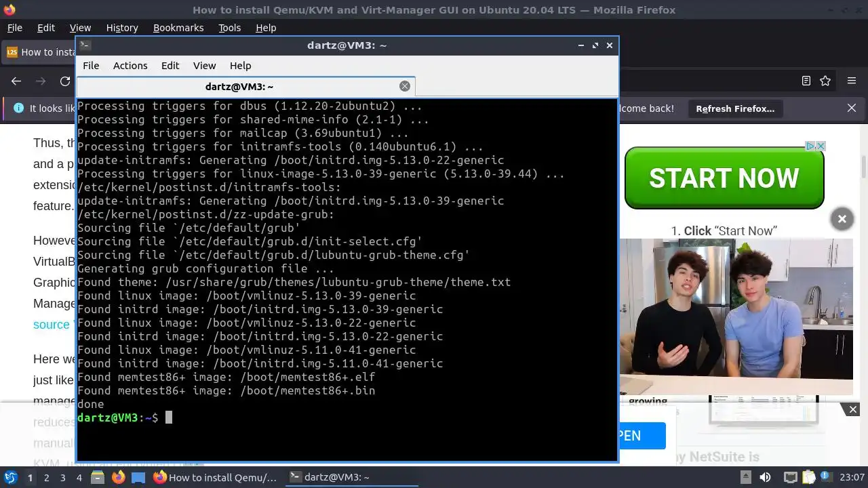Open Firefox Edit menu
Image resolution: width=868 pixels, height=488 pixels.
coord(46,28)
